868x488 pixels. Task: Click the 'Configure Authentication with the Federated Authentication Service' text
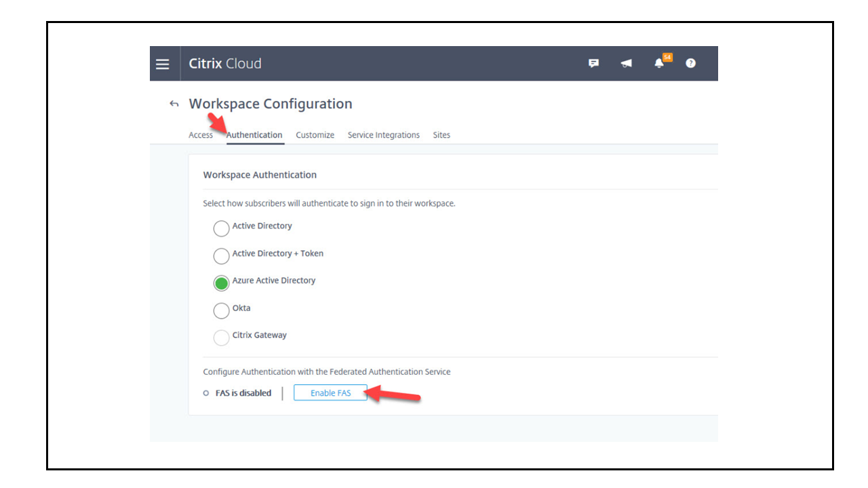327,371
